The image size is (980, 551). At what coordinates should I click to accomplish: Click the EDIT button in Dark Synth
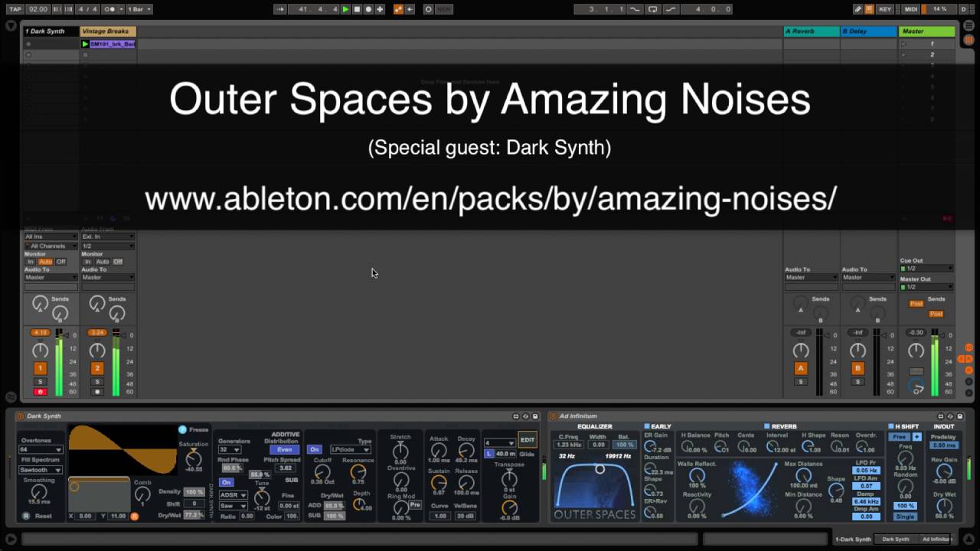coord(528,440)
